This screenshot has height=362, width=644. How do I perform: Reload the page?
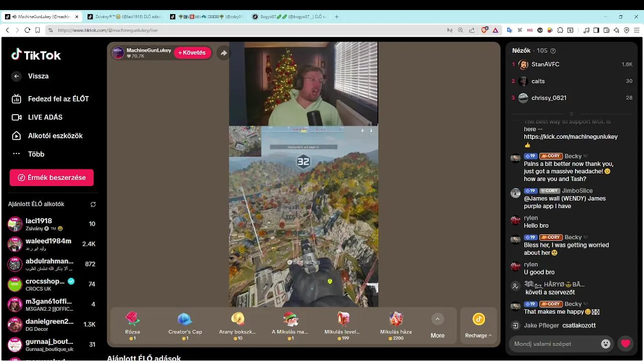[27, 30]
